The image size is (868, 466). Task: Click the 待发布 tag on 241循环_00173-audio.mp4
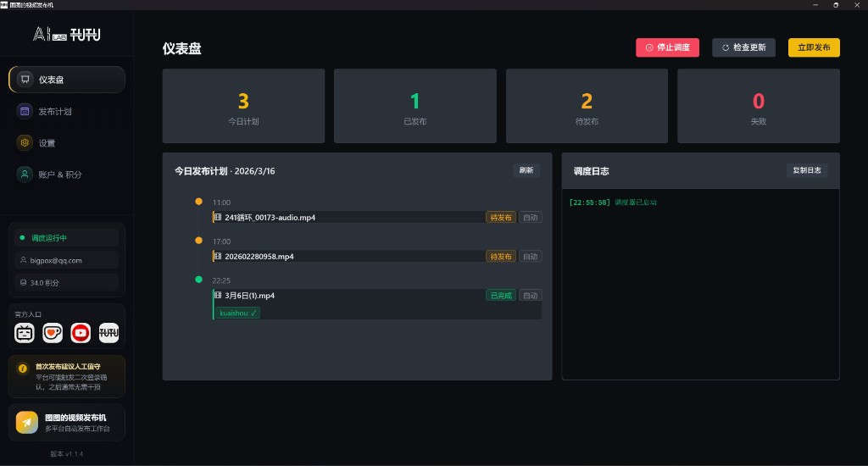point(500,218)
